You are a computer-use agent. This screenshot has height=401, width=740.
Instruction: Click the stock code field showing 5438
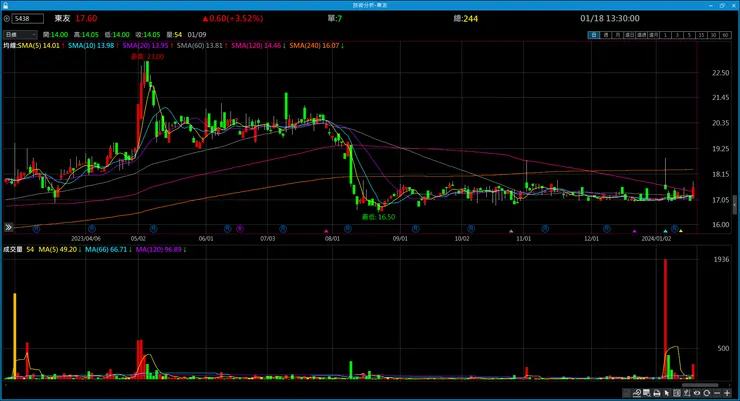click(28, 19)
